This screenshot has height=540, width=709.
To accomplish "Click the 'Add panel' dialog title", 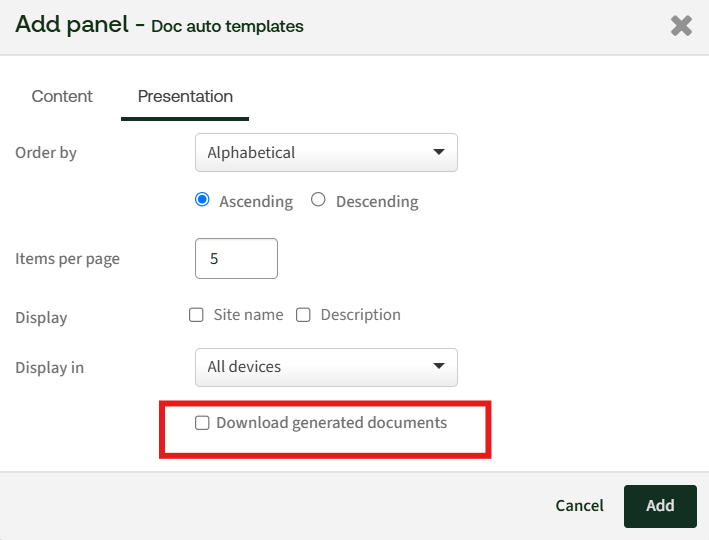I will (73, 25).
